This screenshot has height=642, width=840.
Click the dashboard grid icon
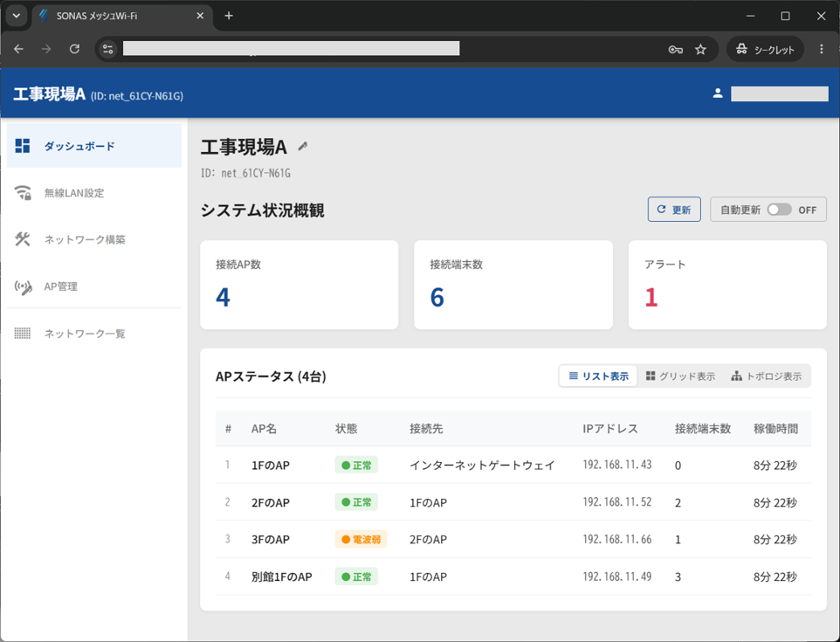pyautogui.click(x=23, y=146)
